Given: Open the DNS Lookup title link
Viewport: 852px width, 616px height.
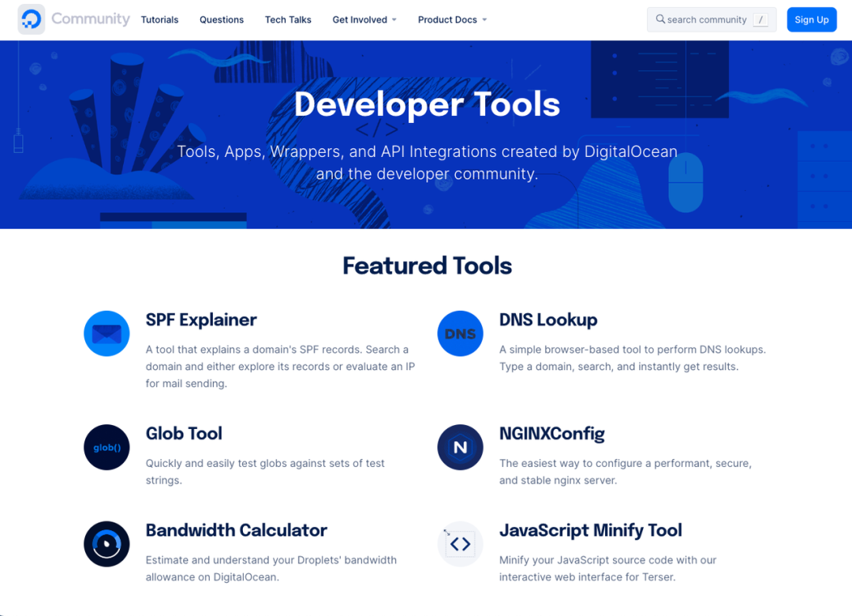Looking at the screenshot, I should pyautogui.click(x=548, y=319).
